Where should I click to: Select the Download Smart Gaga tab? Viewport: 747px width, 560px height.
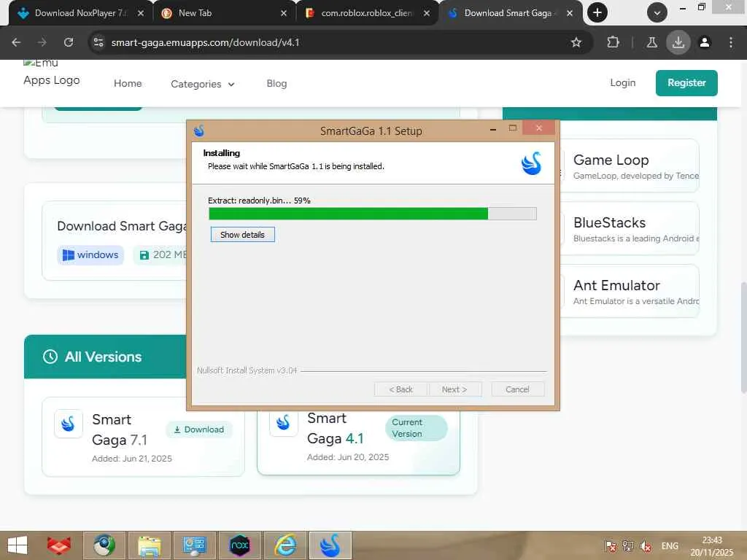508,13
